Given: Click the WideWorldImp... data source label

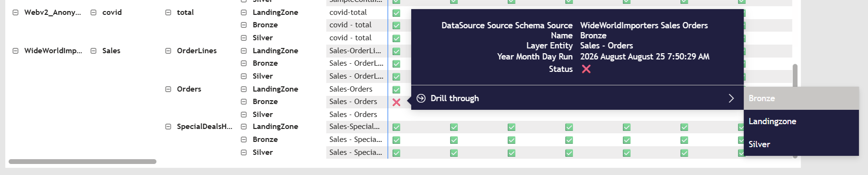Looking at the screenshot, I should (x=53, y=51).
